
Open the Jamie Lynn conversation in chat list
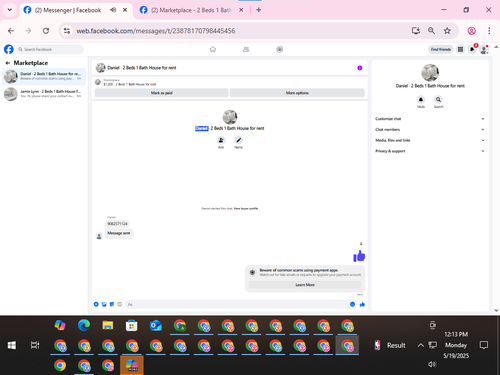click(x=44, y=94)
